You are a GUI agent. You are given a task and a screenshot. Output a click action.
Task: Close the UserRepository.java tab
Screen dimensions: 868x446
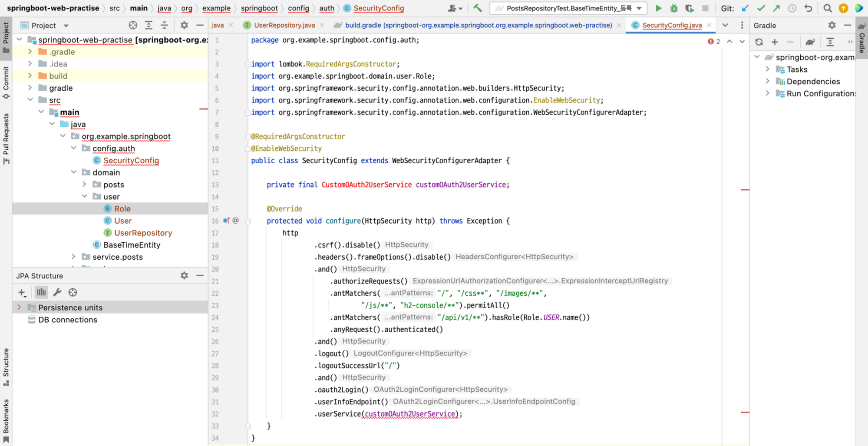pos(322,25)
